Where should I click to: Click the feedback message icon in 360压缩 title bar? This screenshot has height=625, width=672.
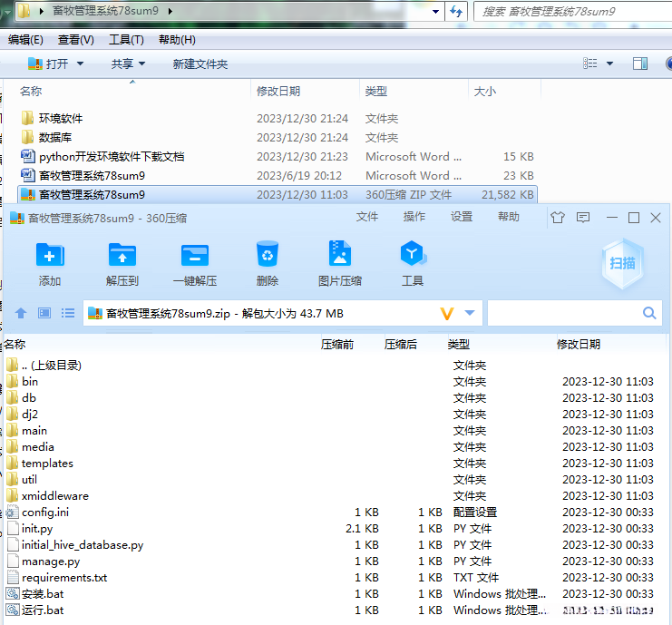[583, 218]
